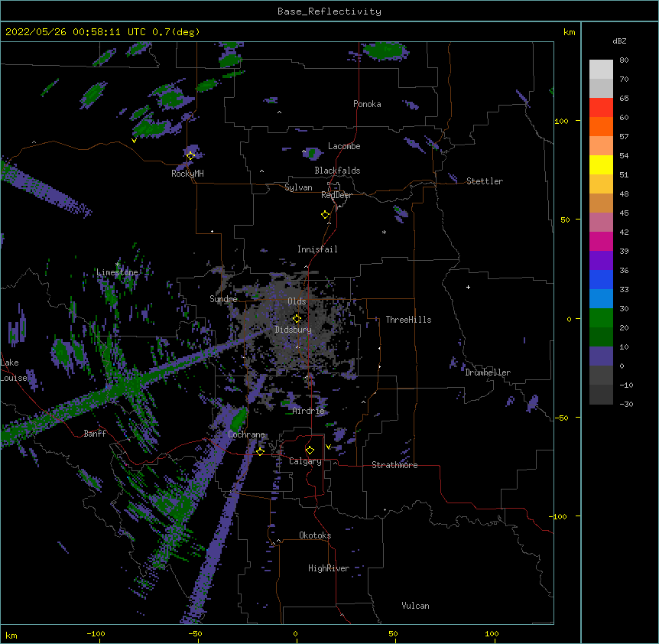This screenshot has height=644, width=659.
Task: Click the Blackfalds city label
Action: point(337,171)
